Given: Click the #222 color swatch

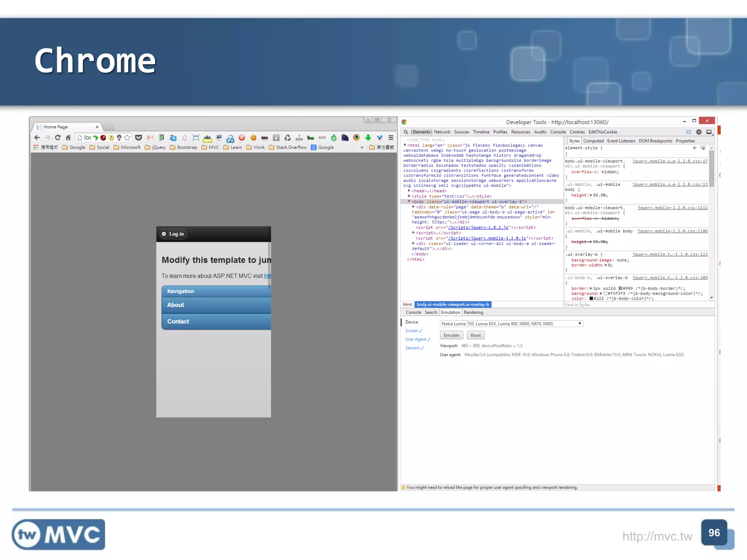Looking at the screenshot, I should (x=591, y=299).
